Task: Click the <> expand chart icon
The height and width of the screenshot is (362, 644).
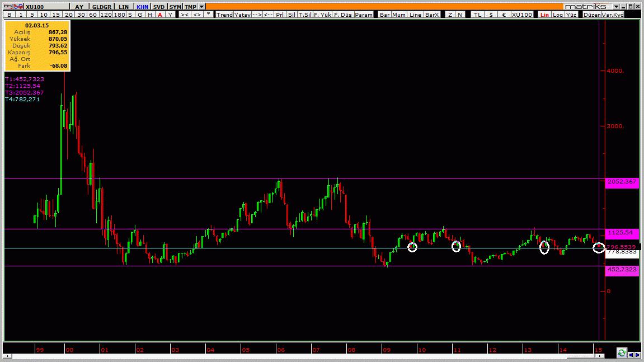Action: (x=197, y=15)
